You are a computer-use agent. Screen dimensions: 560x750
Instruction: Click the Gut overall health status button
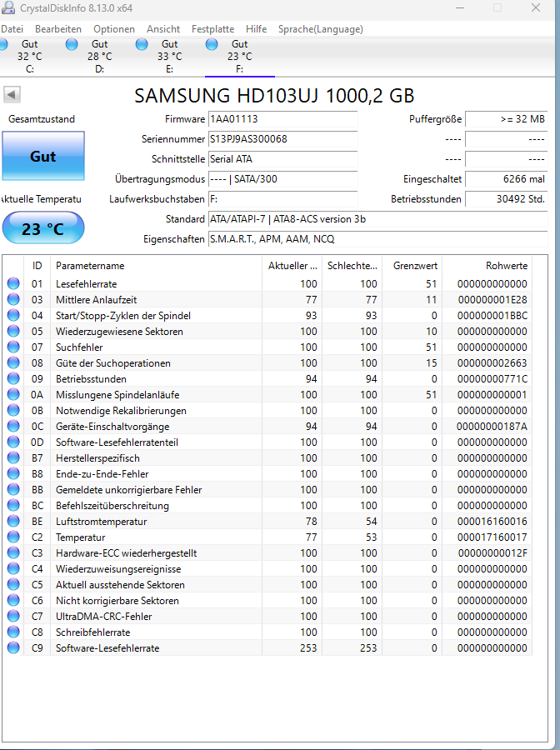[x=43, y=156]
